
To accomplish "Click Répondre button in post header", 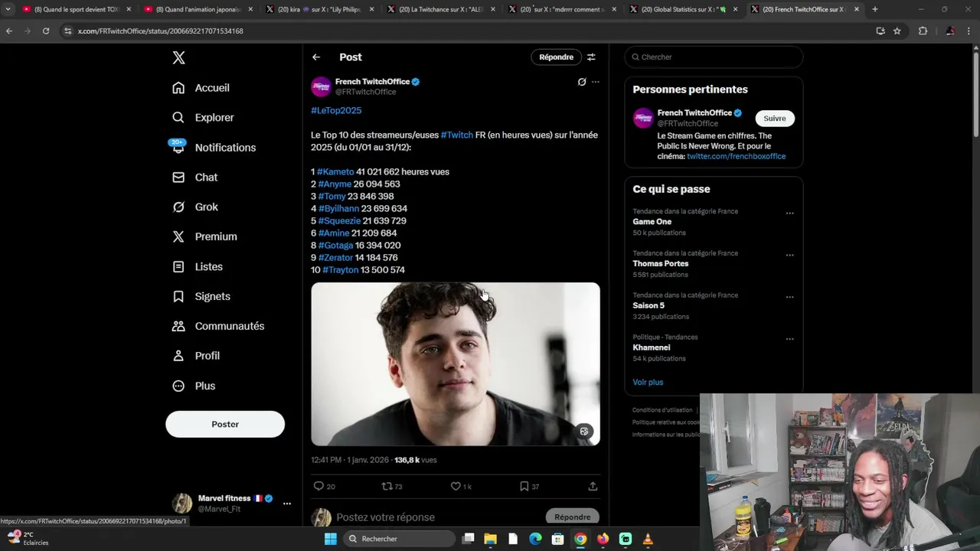I will (556, 57).
